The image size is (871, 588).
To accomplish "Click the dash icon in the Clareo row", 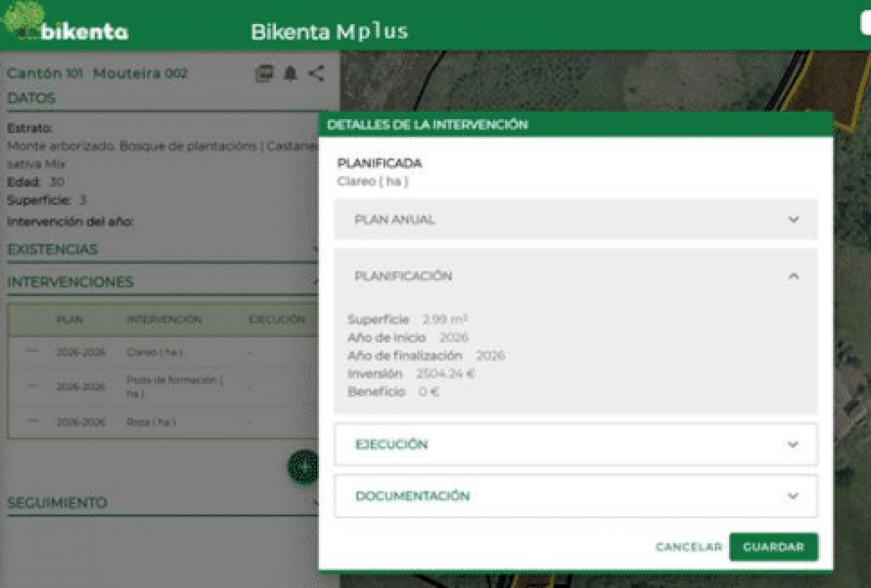I will pyautogui.click(x=32, y=352).
